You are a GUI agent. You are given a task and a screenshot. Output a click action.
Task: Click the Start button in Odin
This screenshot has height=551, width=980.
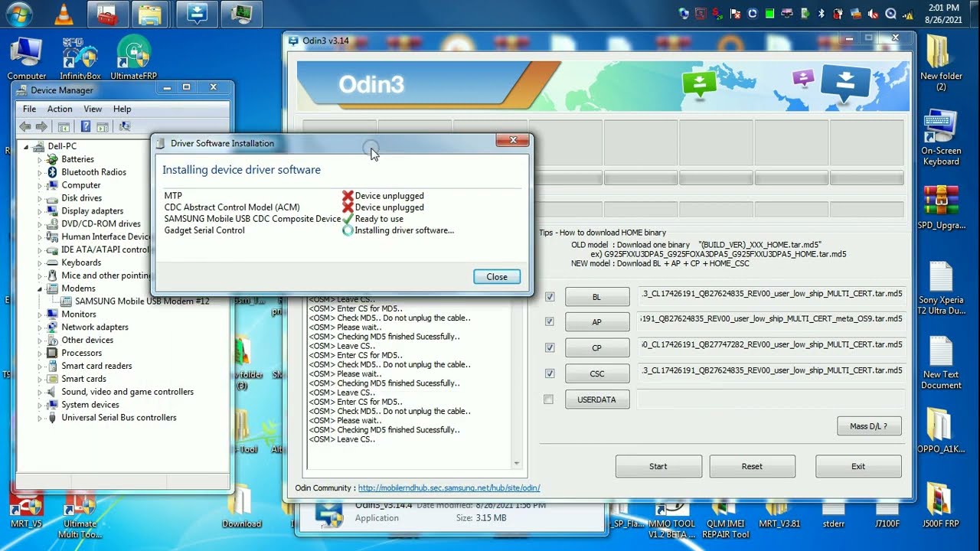click(x=658, y=466)
